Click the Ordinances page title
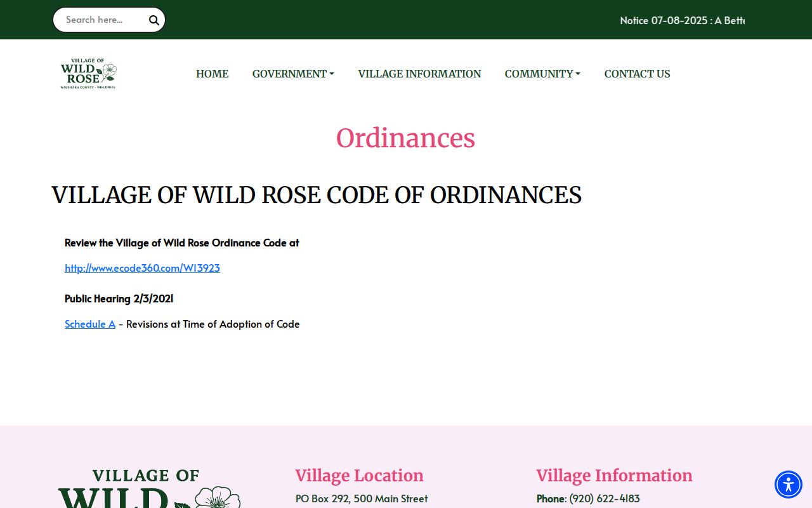This screenshot has width=812, height=508. tap(405, 138)
